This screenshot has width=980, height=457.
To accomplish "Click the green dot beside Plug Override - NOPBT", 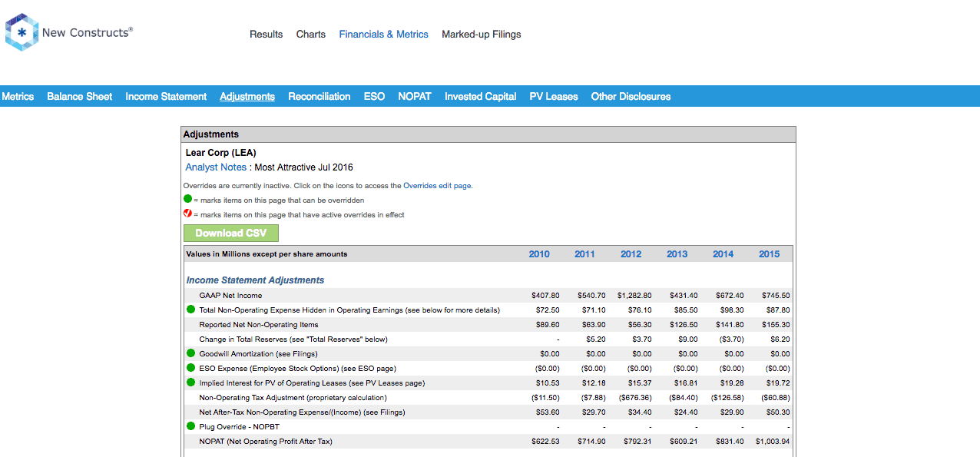I will [190, 426].
